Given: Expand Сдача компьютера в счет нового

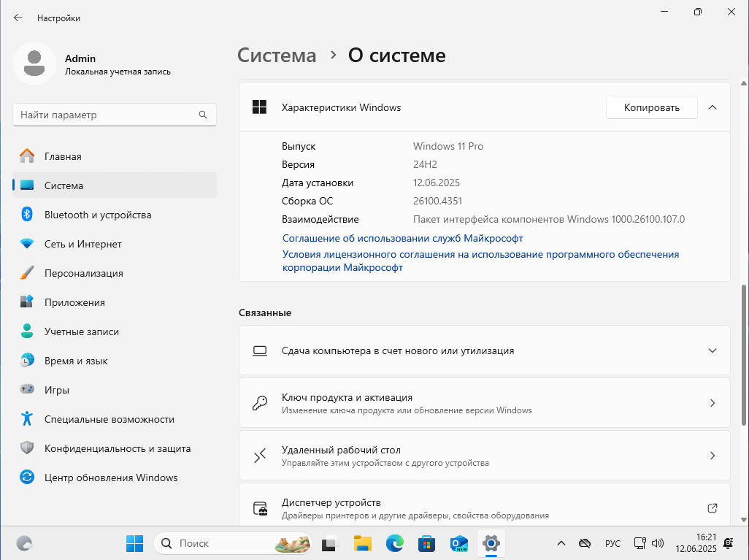Looking at the screenshot, I should click(712, 350).
